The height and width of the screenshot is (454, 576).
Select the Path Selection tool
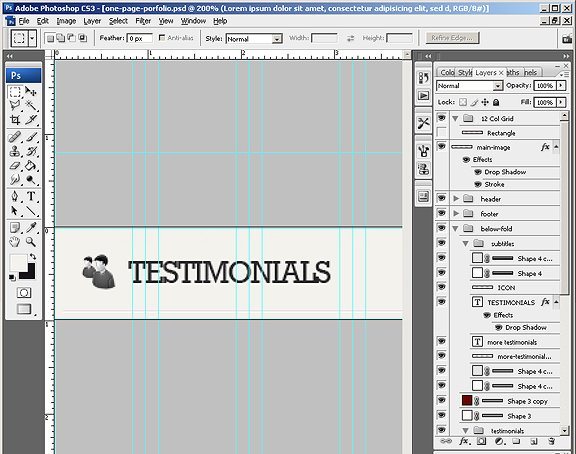click(15, 211)
